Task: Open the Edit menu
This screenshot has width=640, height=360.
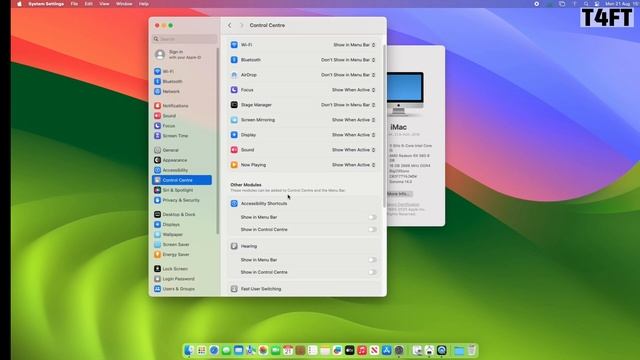Action: pyautogui.click(x=89, y=4)
